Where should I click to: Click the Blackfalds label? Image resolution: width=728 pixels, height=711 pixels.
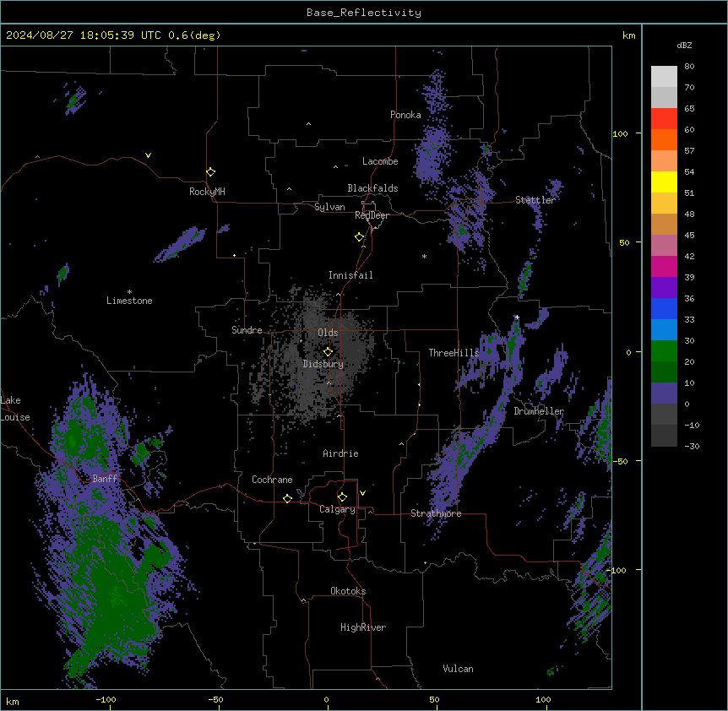point(372,188)
